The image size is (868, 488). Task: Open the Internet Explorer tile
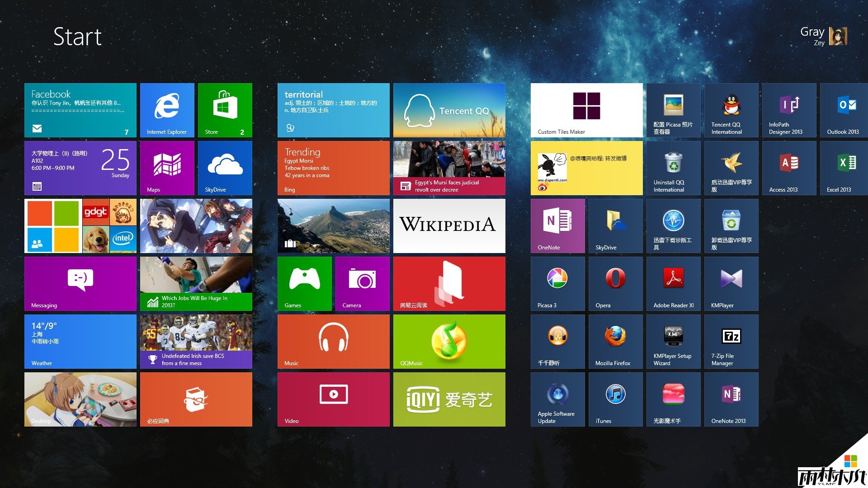tap(167, 110)
